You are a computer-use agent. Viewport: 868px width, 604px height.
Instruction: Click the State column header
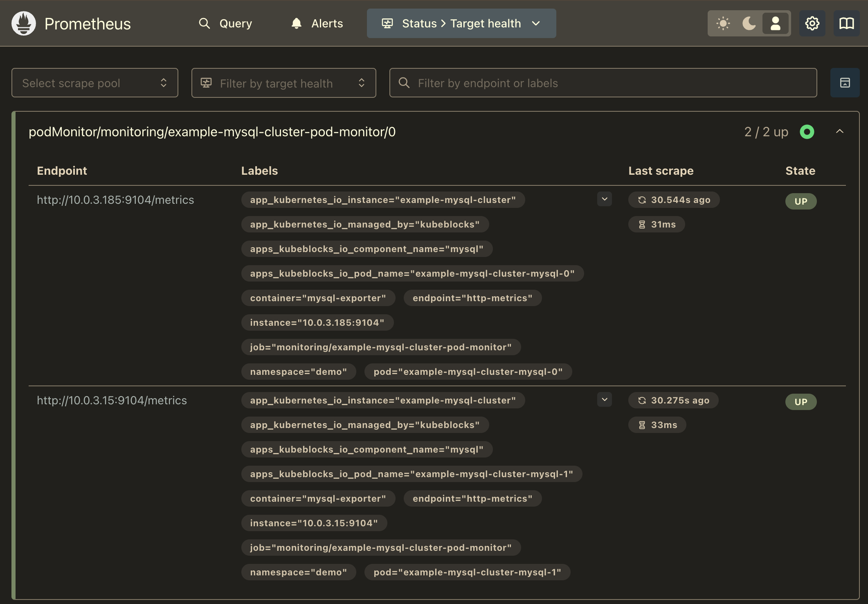(801, 171)
